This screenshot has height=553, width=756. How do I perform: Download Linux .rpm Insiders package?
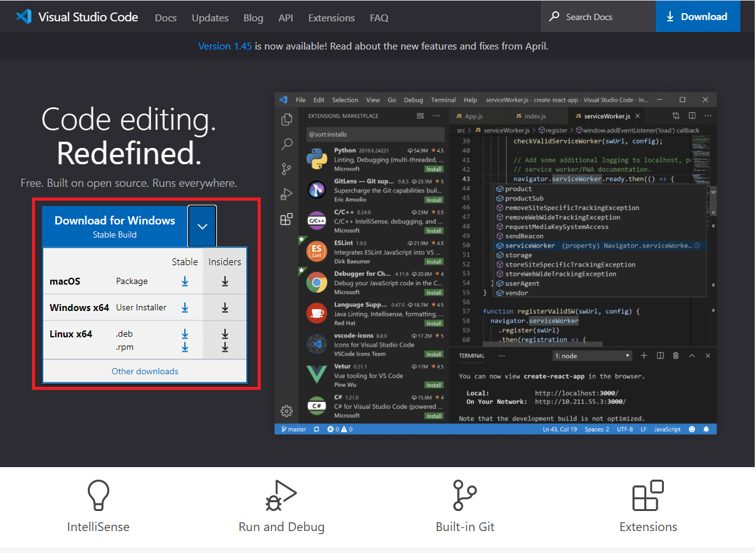224,347
